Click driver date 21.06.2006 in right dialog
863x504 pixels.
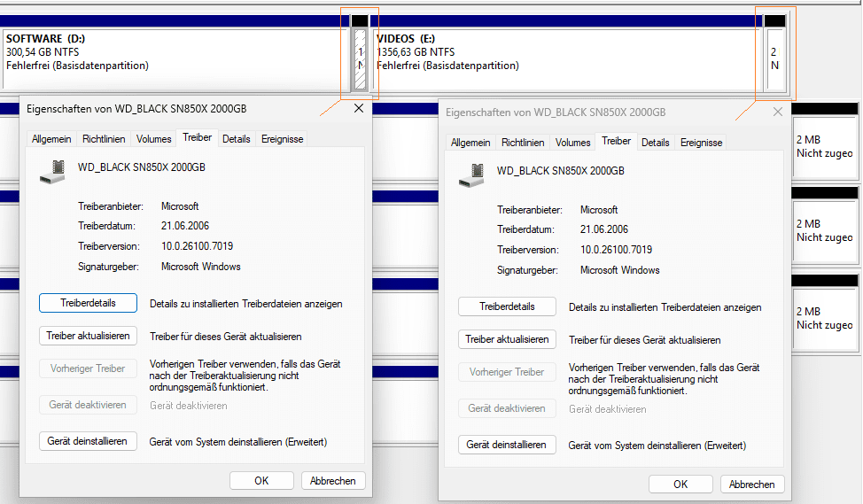click(x=603, y=229)
